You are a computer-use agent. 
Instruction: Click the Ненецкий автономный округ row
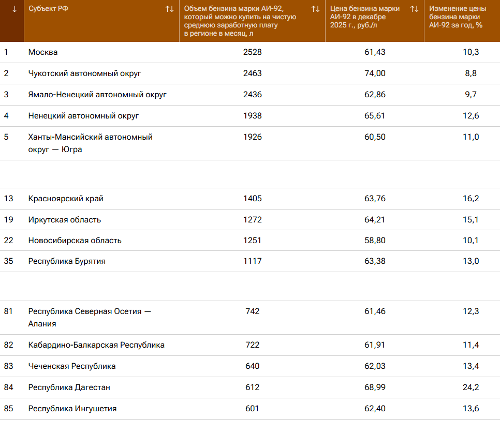pyautogui.click(x=83, y=116)
